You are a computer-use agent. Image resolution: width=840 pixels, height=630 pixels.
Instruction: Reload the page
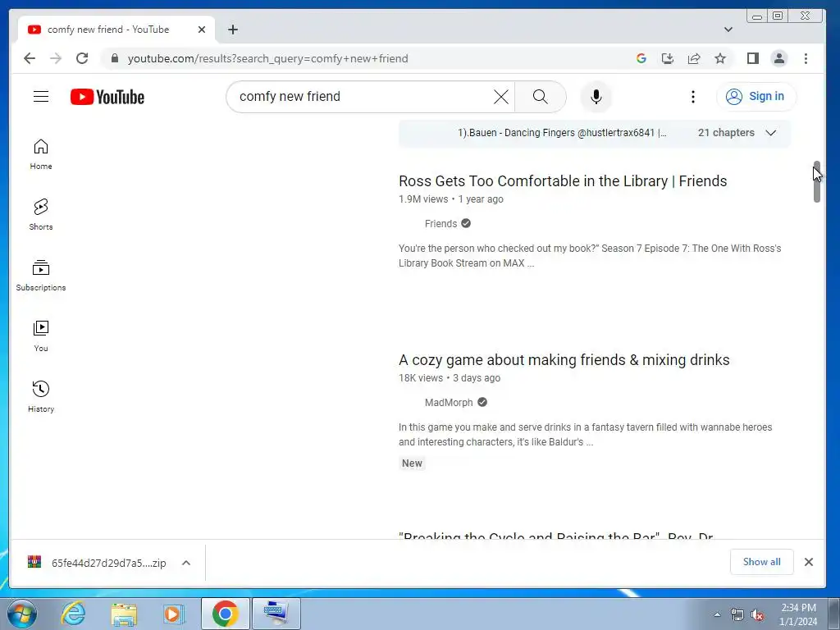click(x=82, y=58)
